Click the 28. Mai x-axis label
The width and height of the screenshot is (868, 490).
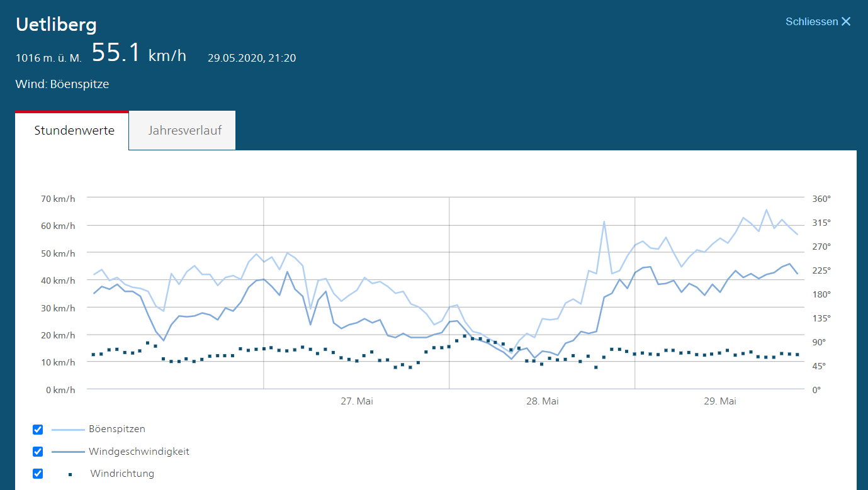tap(543, 401)
